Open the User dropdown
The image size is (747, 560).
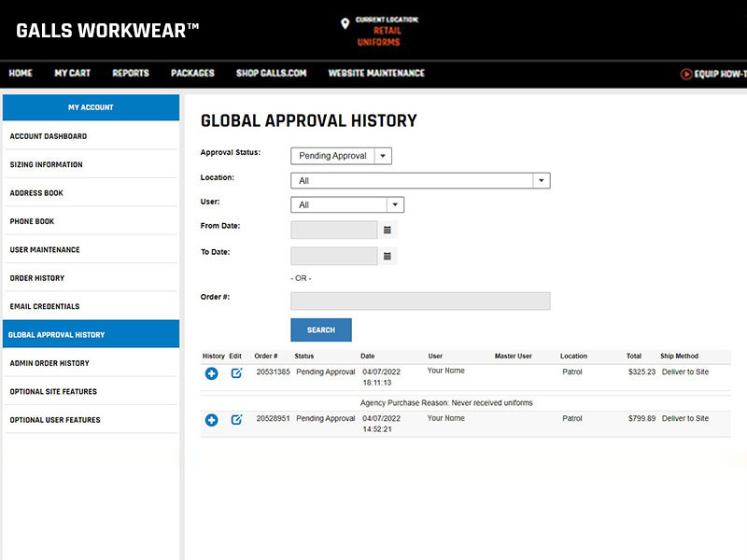(395, 205)
